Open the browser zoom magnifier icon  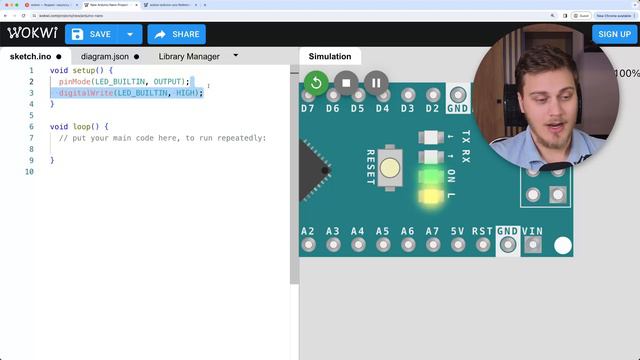[552, 16]
